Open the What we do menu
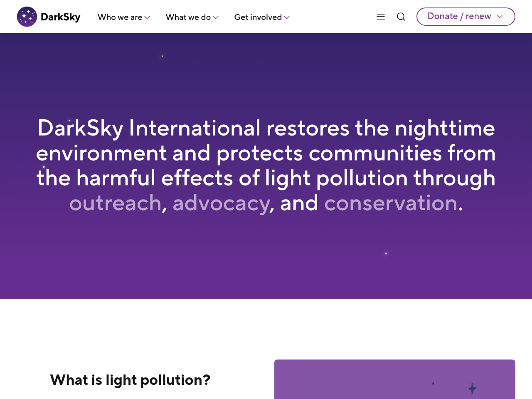This screenshot has width=532, height=399. click(x=188, y=17)
